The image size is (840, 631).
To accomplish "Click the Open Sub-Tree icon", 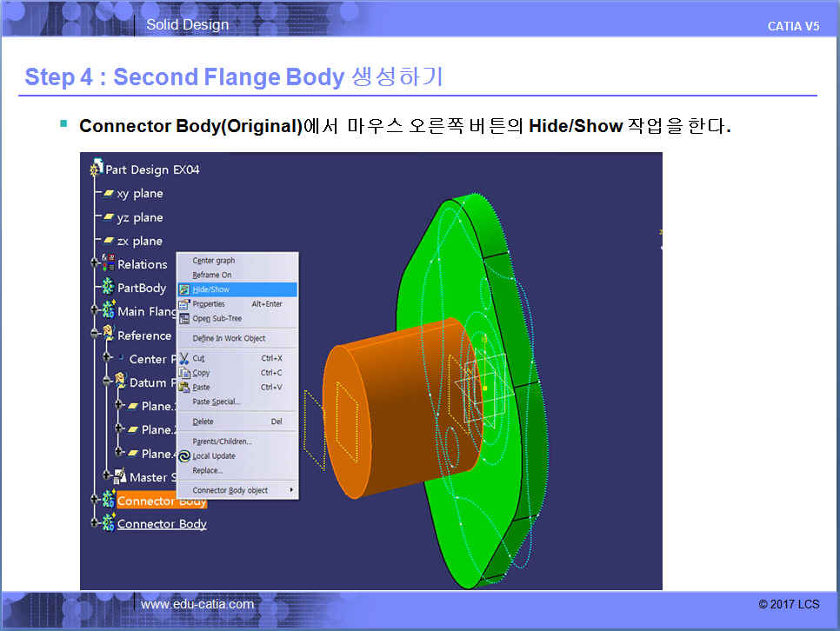I will 184,319.
